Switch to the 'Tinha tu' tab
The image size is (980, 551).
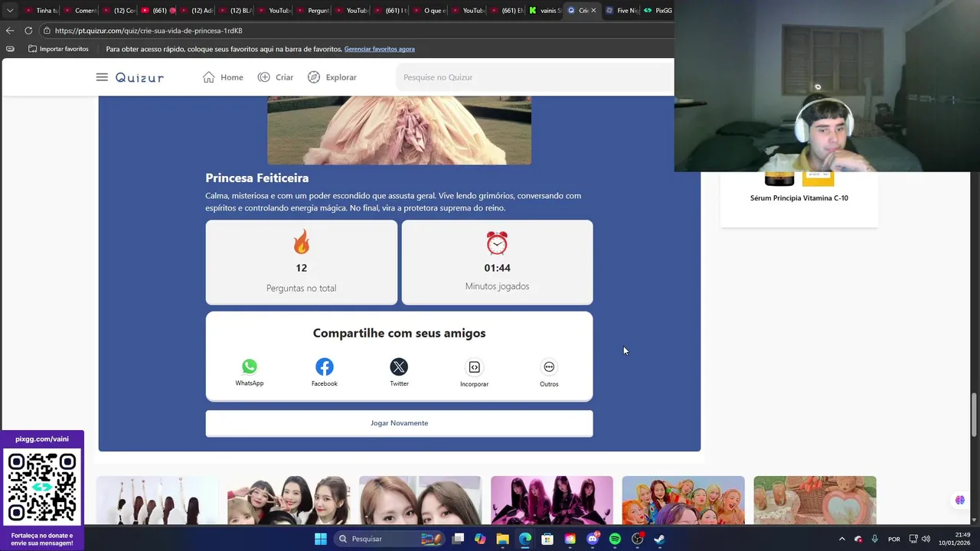[x=41, y=11]
